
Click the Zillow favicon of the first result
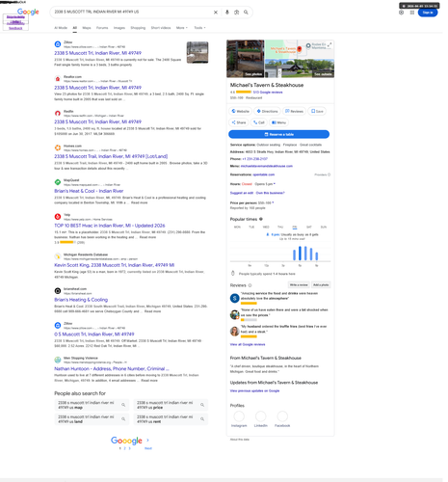[x=58, y=44]
